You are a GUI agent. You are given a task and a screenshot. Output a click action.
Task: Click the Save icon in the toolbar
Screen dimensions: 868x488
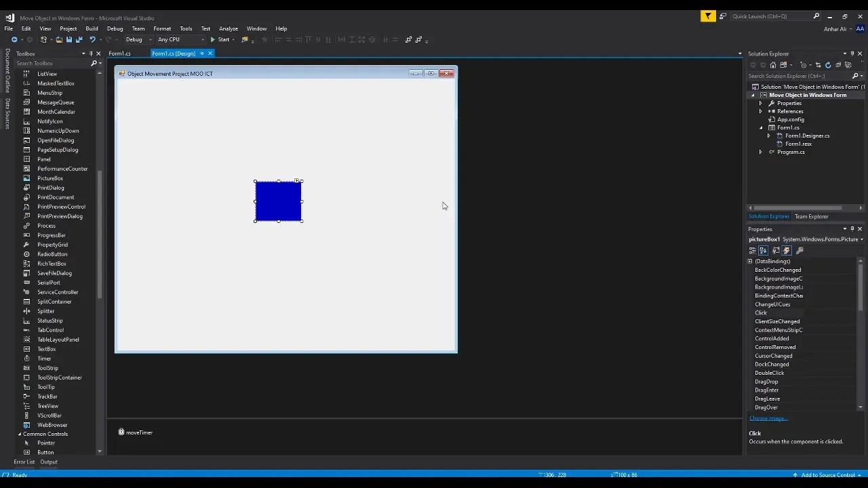pyautogui.click(x=70, y=39)
